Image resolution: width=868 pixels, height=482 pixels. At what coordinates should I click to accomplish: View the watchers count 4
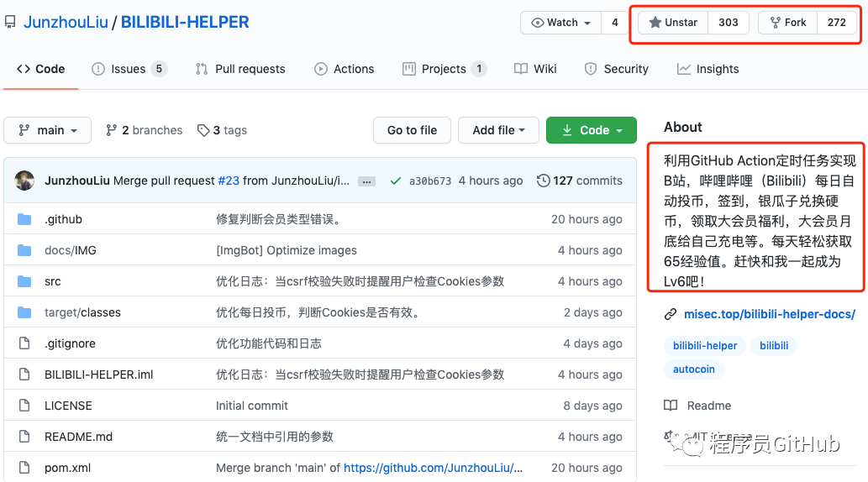click(614, 23)
